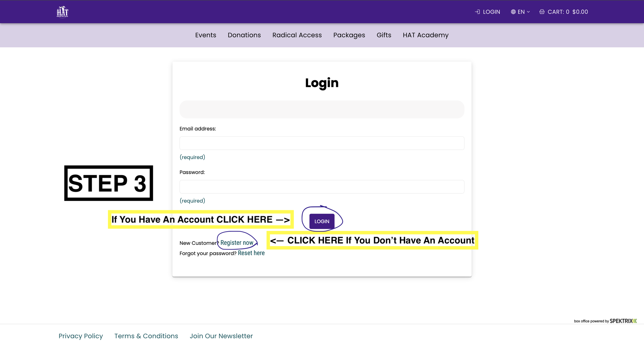Click the shopping basket cart icon
Viewport: 644px width, 348px height.
(542, 12)
